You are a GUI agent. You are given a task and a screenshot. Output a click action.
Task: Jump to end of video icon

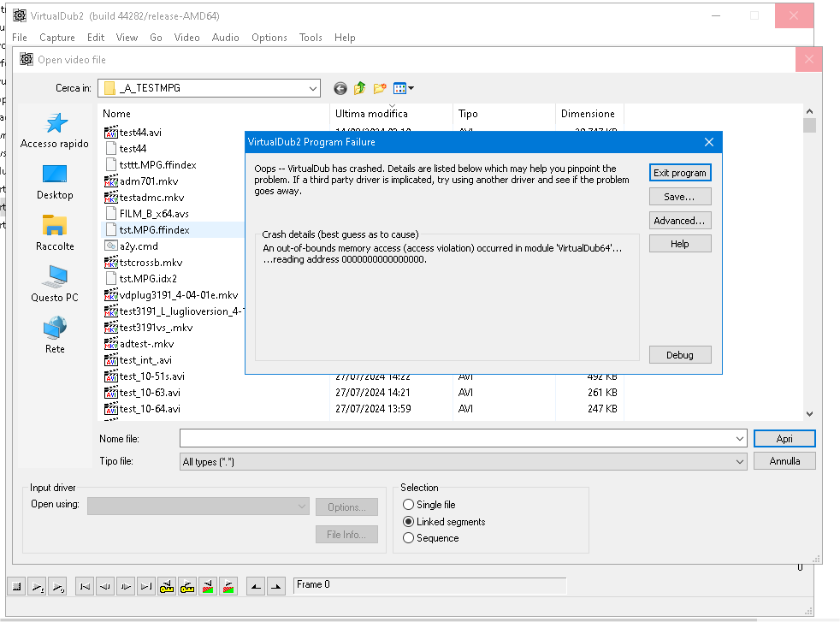click(x=146, y=587)
